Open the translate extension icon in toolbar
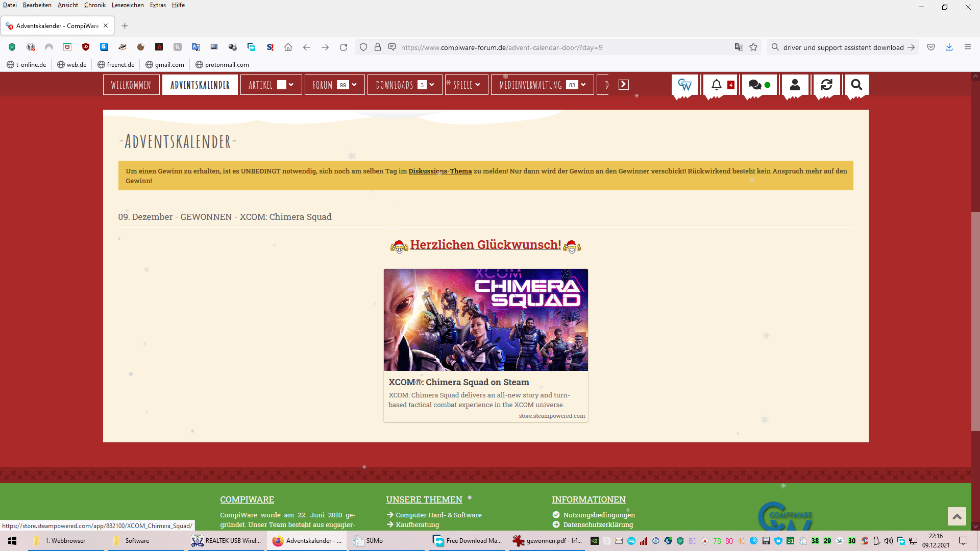The height and width of the screenshot is (551, 980). (x=196, y=47)
